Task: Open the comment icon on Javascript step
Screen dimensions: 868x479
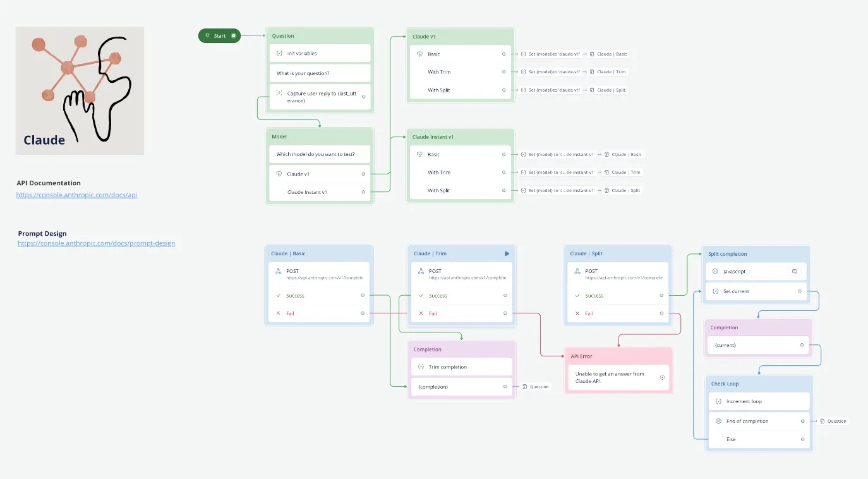Action: coord(795,271)
